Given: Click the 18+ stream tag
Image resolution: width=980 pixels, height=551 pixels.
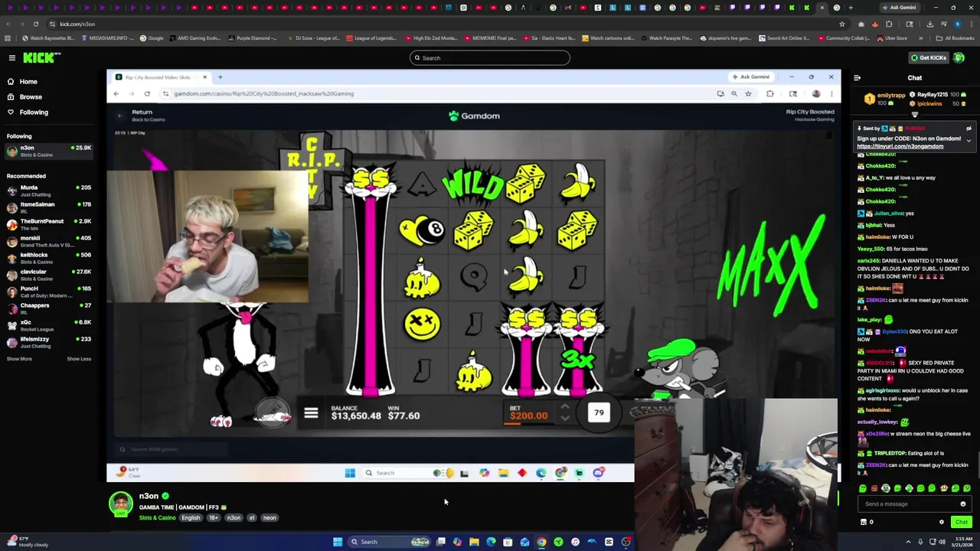Looking at the screenshot, I should pyautogui.click(x=214, y=518).
